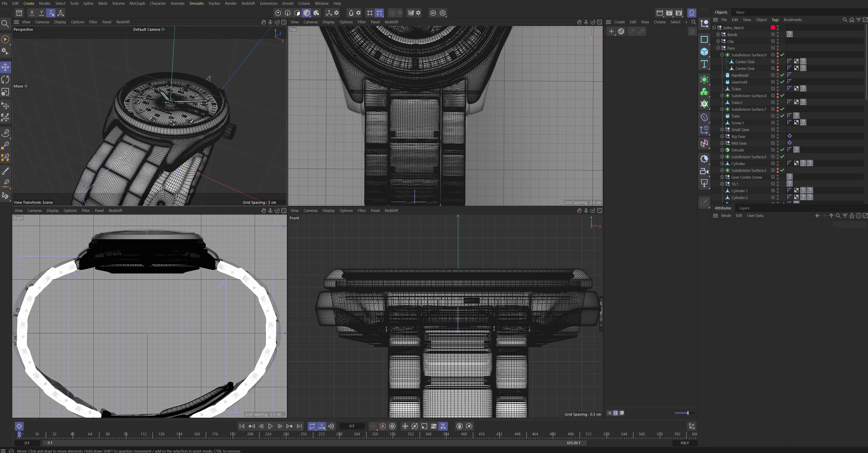This screenshot has height=453, width=868.
Task: Click the Seiko_Watch red layer color swatch
Action: click(773, 28)
